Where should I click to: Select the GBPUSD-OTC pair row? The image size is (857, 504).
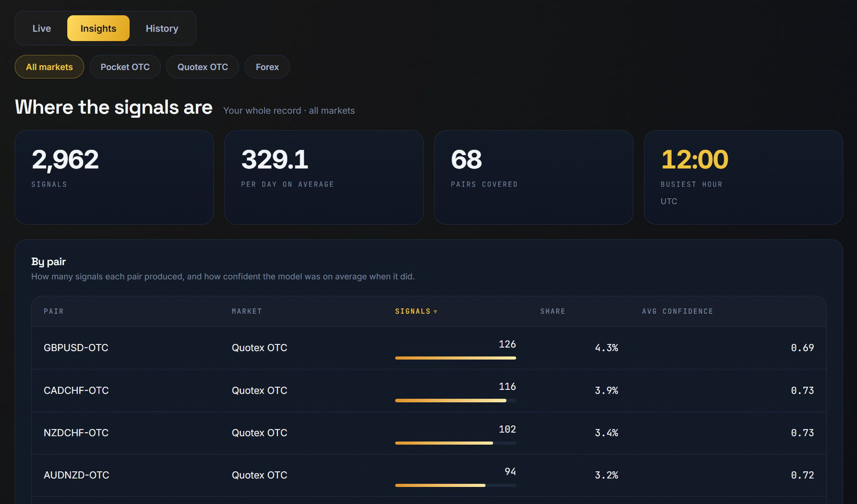click(428, 348)
